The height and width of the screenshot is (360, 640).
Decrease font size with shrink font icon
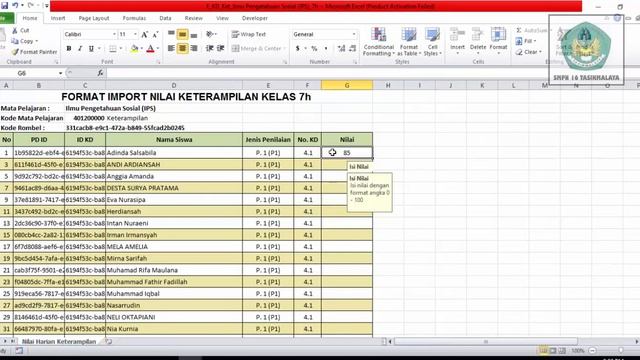[x=155, y=35]
